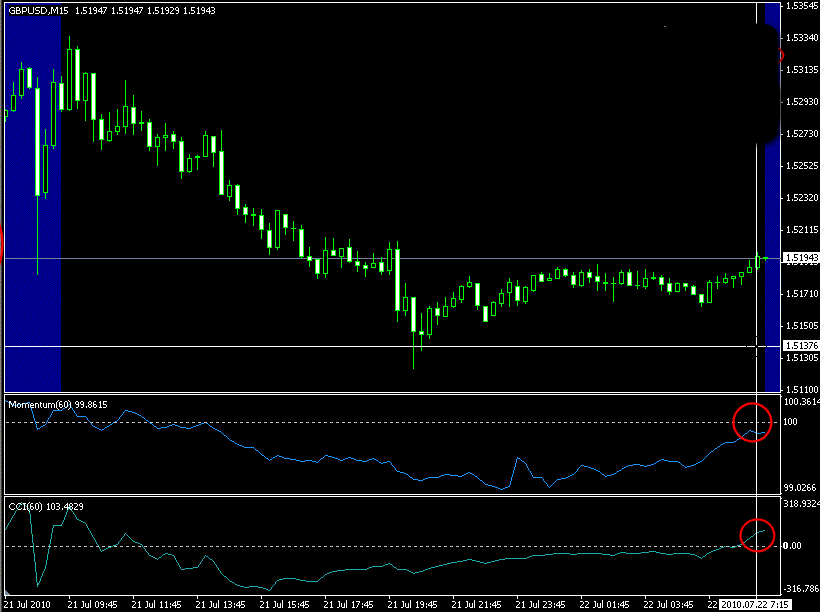Click the time label 21 Jul 21:45

[477, 605]
